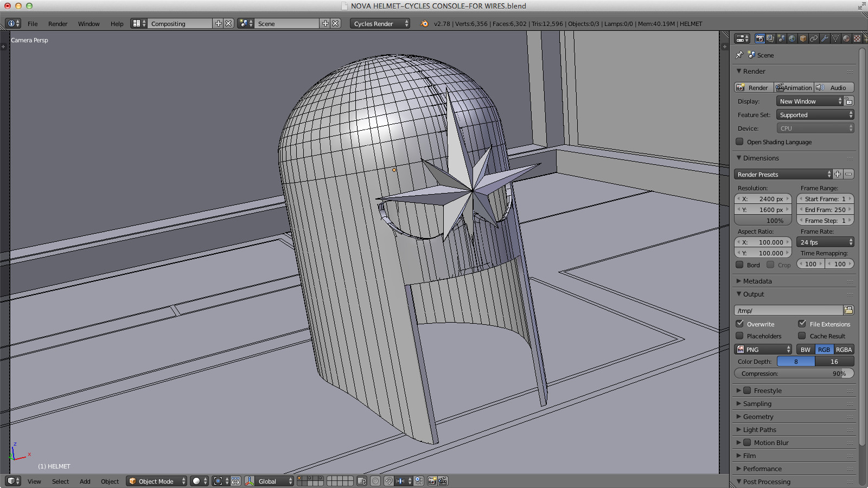Toggle the snap magnet icon
The image size is (868, 488).
[389, 481]
